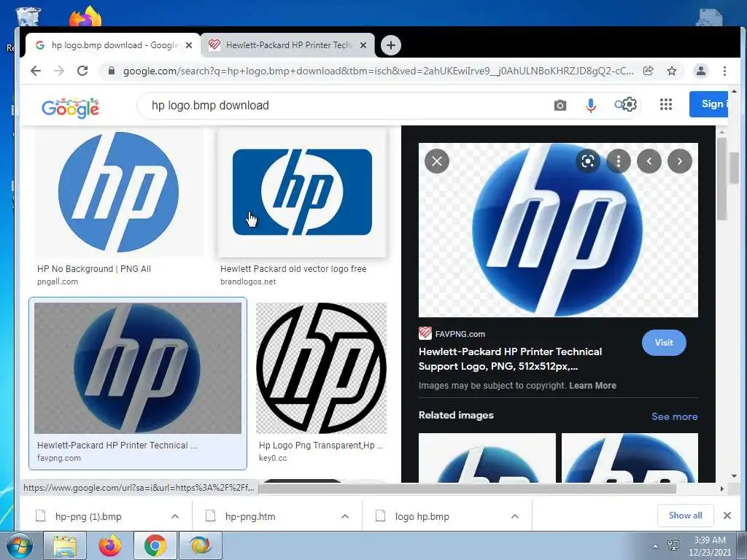
Task: Click the Chrome taskbar icon
Action: (155, 545)
